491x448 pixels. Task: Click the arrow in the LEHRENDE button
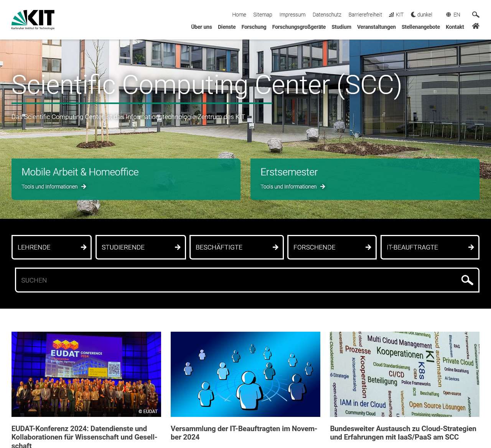tap(84, 247)
